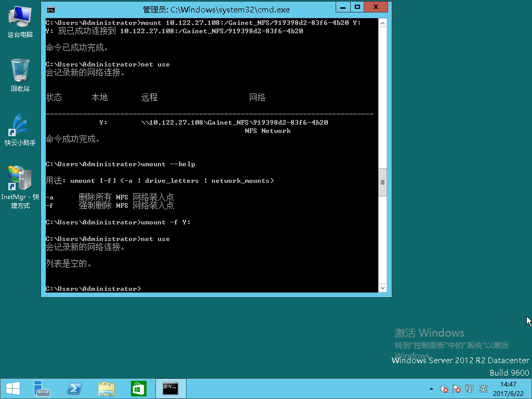Show hidden tray icons arrow
This screenshot has width=532, height=399.
[x=431, y=389]
